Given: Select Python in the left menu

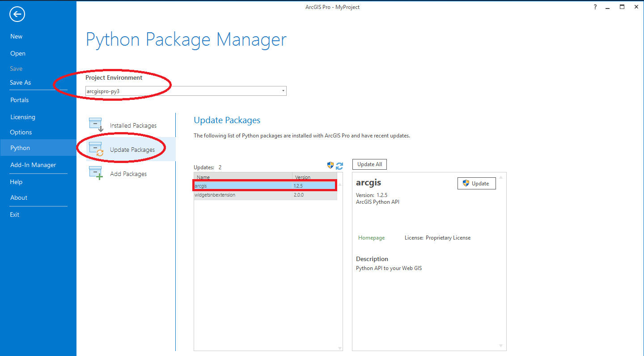Looking at the screenshot, I should click(38, 148).
